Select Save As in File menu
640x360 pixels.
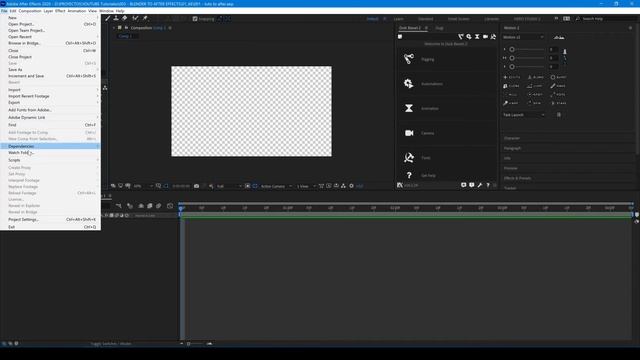click(51, 70)
